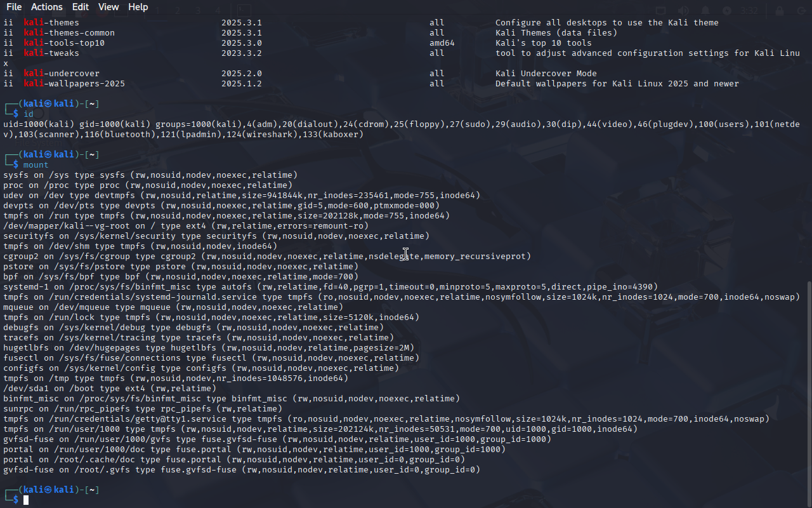812x508 pixels.
Task: Click the 'getty@tty1.service' mount line
Action: click(386, 419)
